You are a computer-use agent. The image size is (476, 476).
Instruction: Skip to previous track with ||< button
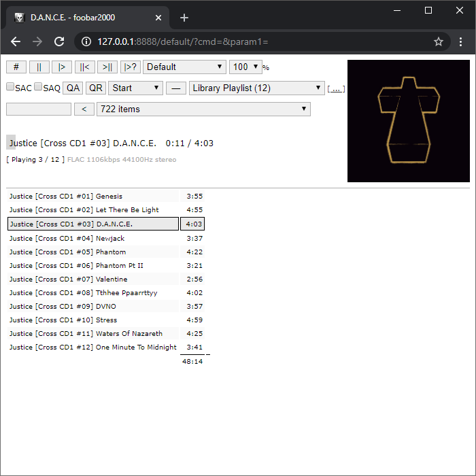84,67
